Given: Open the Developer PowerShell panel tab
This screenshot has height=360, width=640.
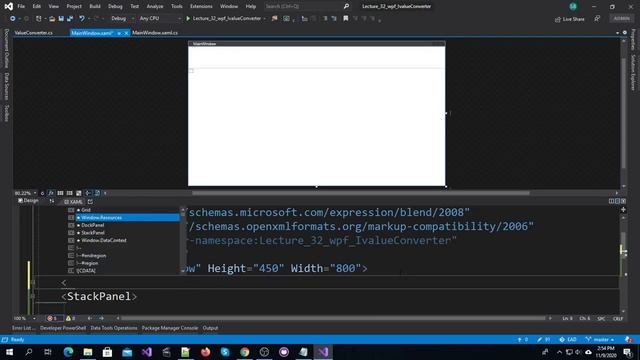Looking at the screenshot, I should (x=63, y=328).
